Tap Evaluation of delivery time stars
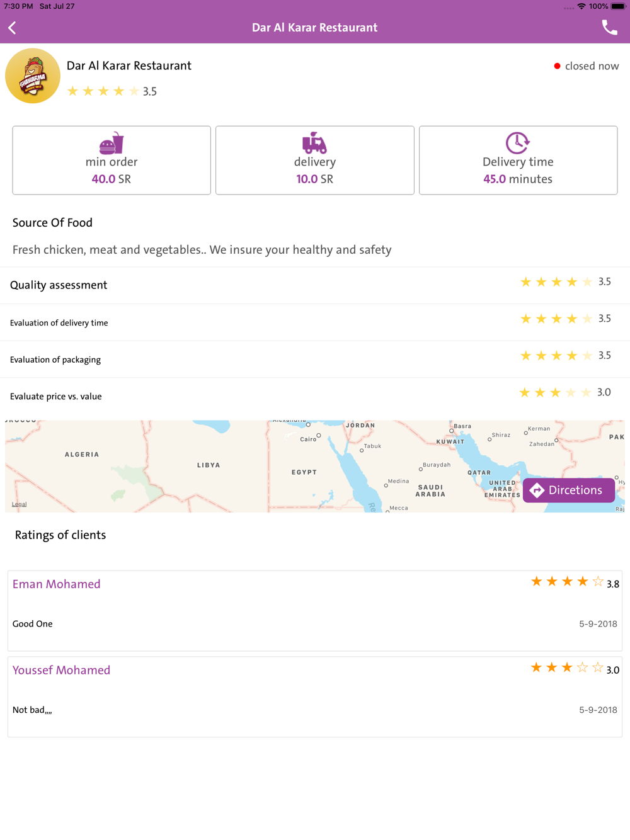Image resolution: width=630 pixels, height=840 pixels. pyautogui.click(x=556, y=319)
